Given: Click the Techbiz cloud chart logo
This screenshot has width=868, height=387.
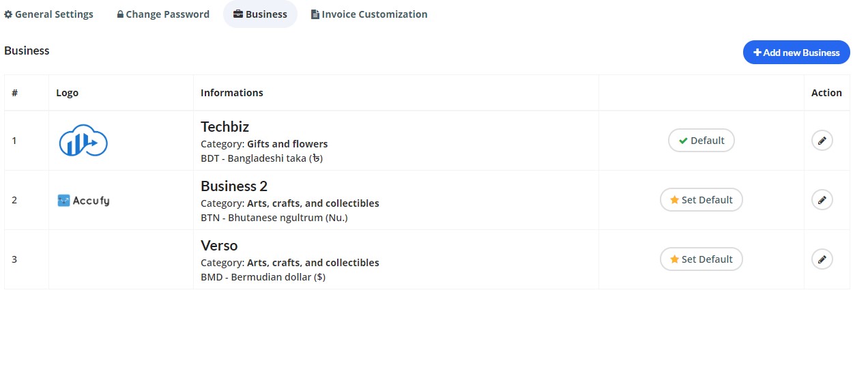Looking at the screenshot, I should 83,141.
